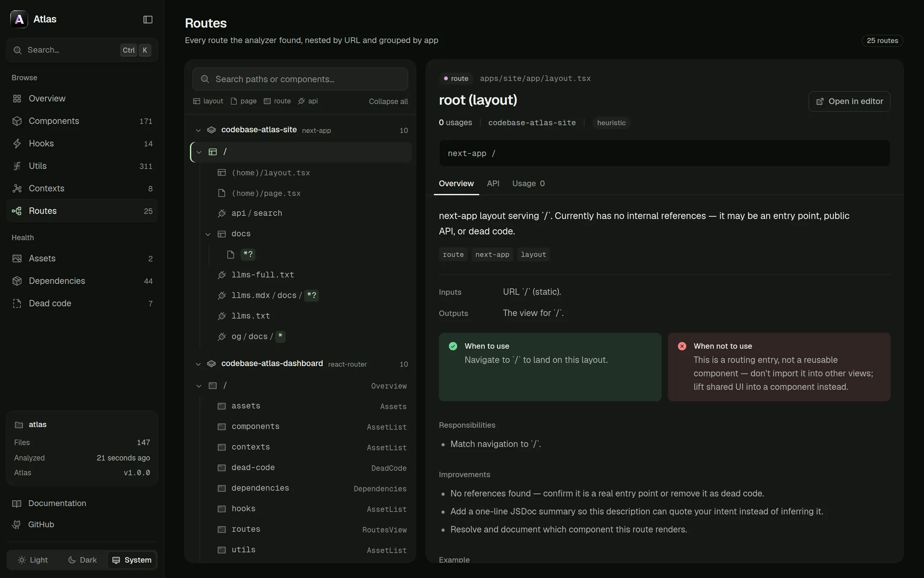Click the Atlas logo icon

click(x=19, y=19)
